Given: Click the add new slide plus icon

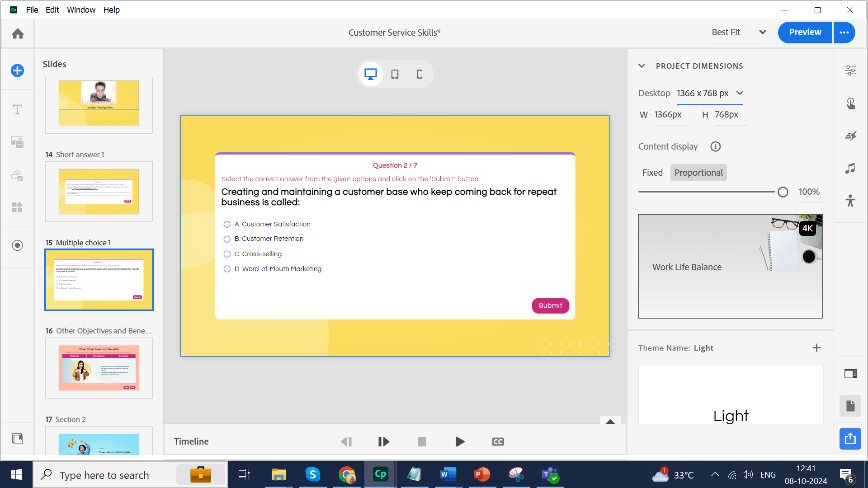Looking at the screenshot, I should (17, 70).
